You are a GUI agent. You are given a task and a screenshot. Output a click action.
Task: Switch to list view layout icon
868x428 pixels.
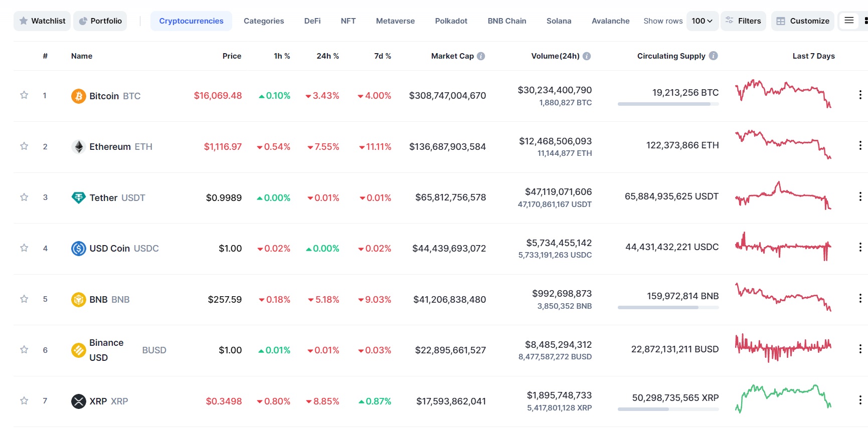(x=849, y=21)
